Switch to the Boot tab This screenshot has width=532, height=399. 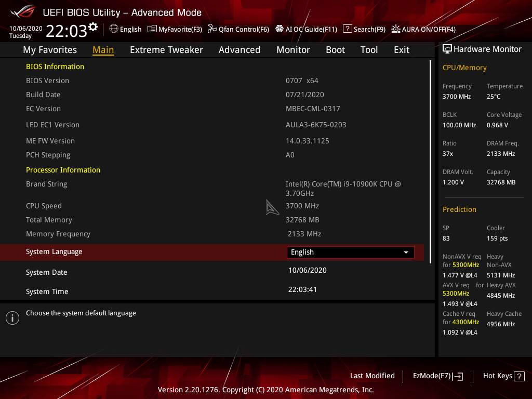(x=335, y=50)
